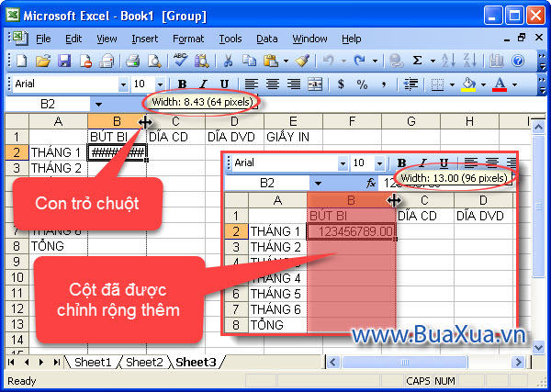Apply Currency Style dollar icon
Screen dimensions: 551x392
tap(341, 84)
